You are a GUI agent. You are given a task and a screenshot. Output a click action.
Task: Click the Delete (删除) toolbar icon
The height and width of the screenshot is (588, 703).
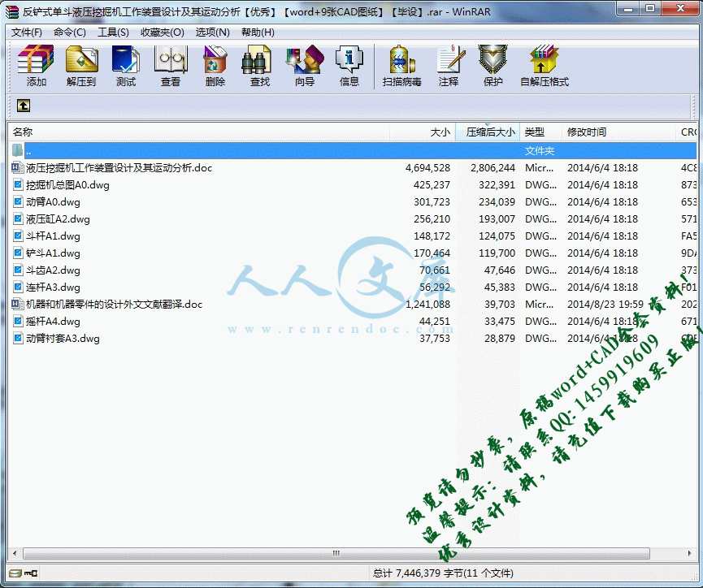coord(215,59)
